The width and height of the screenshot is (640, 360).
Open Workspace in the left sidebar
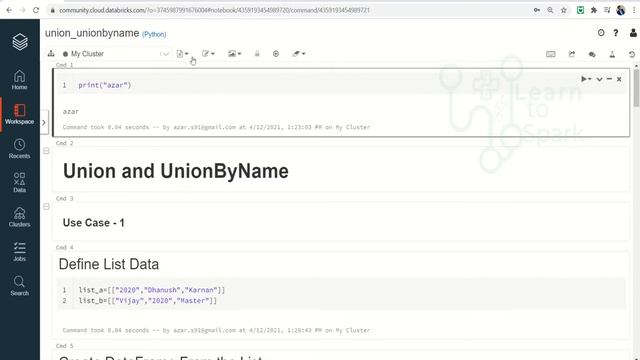pyautogui.click(x=20, y=114)
